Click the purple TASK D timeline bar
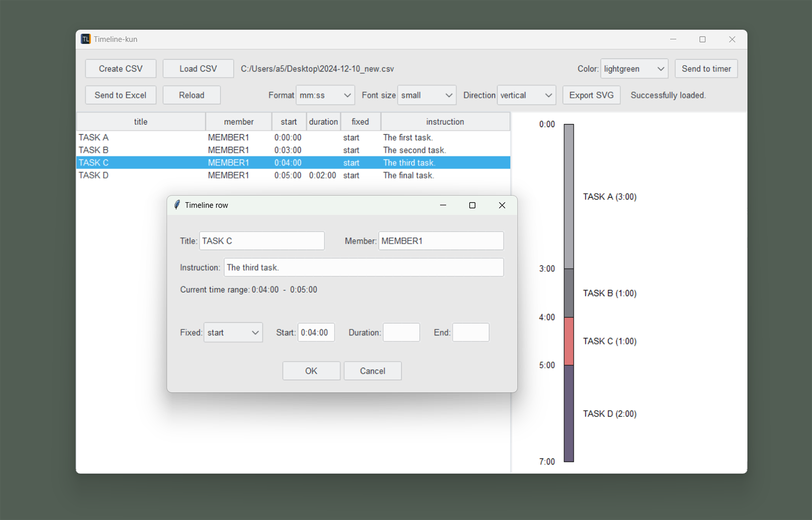 click(x=569, y=413)
